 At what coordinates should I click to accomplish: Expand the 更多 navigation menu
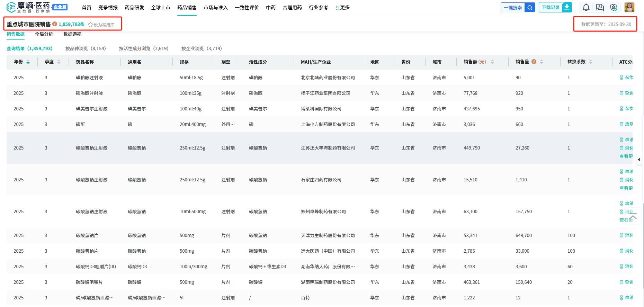tap(342, 8)
